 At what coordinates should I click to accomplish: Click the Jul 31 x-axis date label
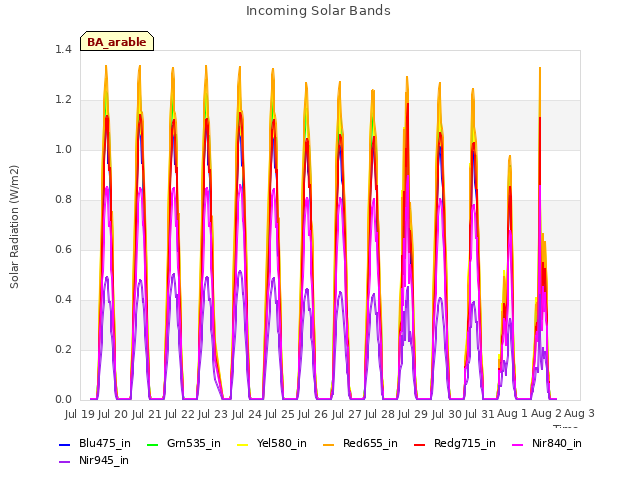[480, 414]
